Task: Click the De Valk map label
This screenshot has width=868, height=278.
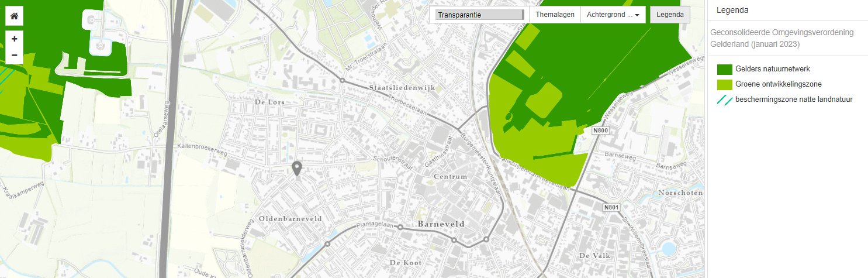Action: pyautogui.click(x=594, y=256)
